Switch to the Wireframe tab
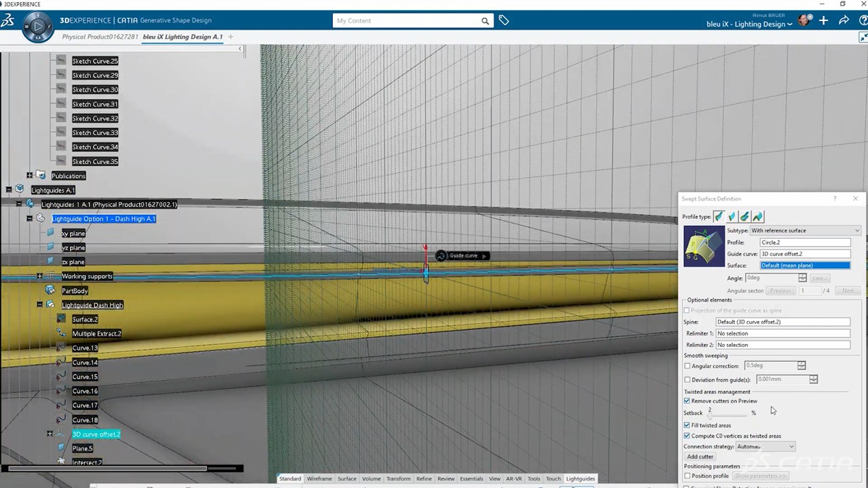 pyautogui.click(x=319, y=479)
